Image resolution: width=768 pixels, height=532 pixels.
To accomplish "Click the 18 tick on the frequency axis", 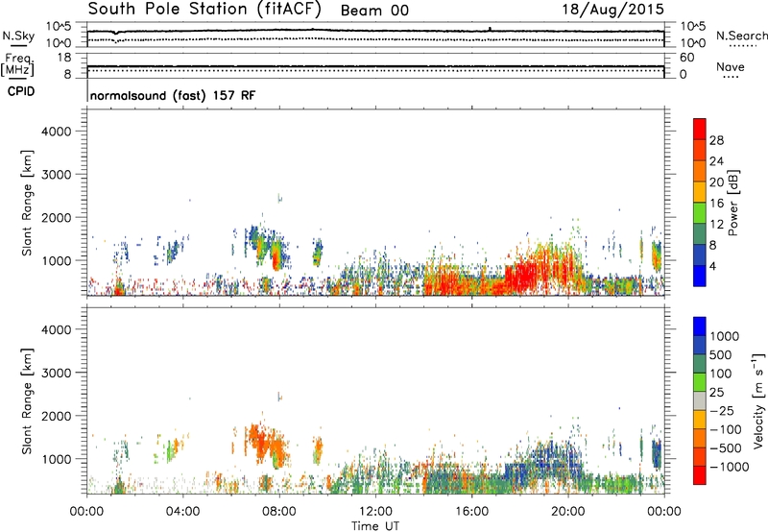I will (x=64, y=58).
